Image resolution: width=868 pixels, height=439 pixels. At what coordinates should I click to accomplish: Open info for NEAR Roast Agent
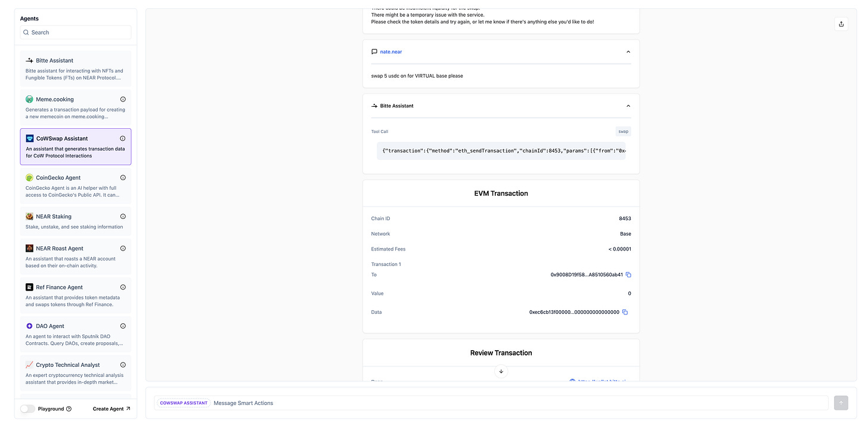pyautogui.click(x=123, y=248)
